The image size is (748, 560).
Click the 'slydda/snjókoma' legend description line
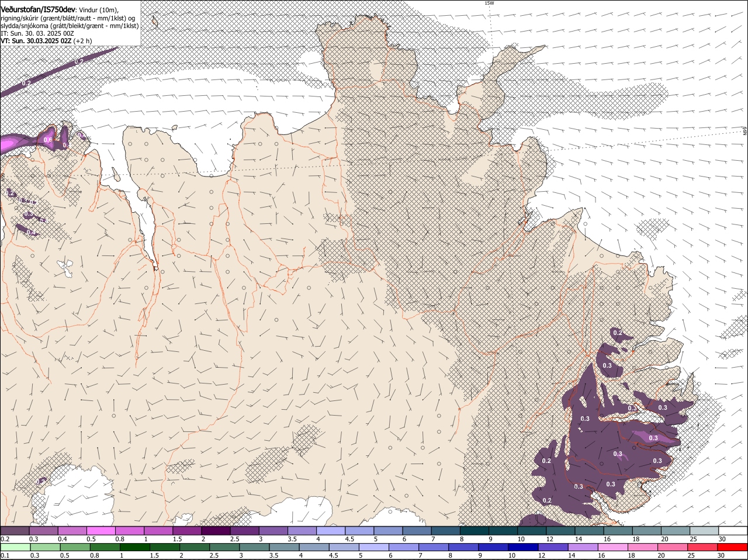coord(70,26)
